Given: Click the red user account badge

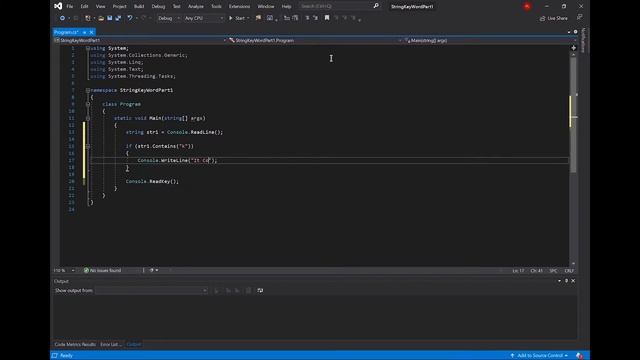Looking at the screenshot, I should click(527, 6).
